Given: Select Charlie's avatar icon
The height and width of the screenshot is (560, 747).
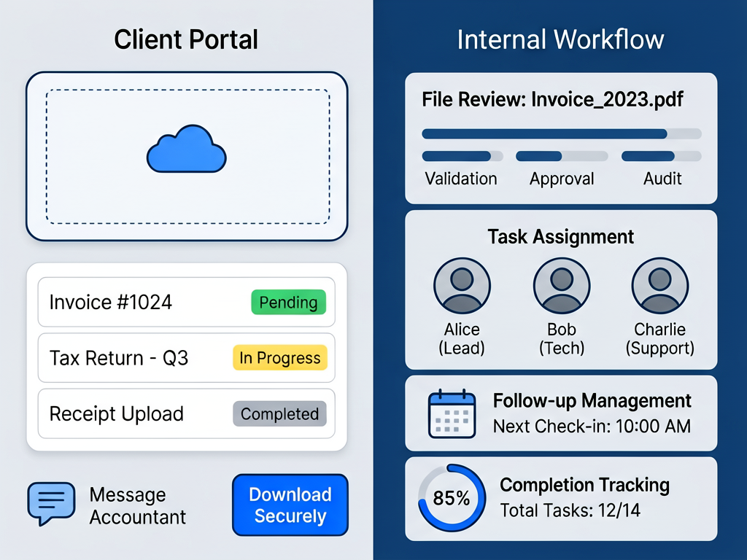Looking at the screenshot, I should 659,286.
